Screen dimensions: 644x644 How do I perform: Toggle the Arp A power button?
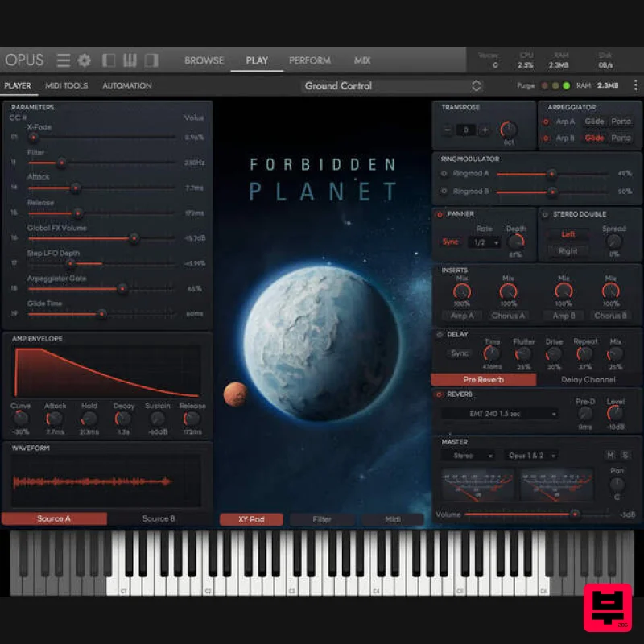[546, 122]
